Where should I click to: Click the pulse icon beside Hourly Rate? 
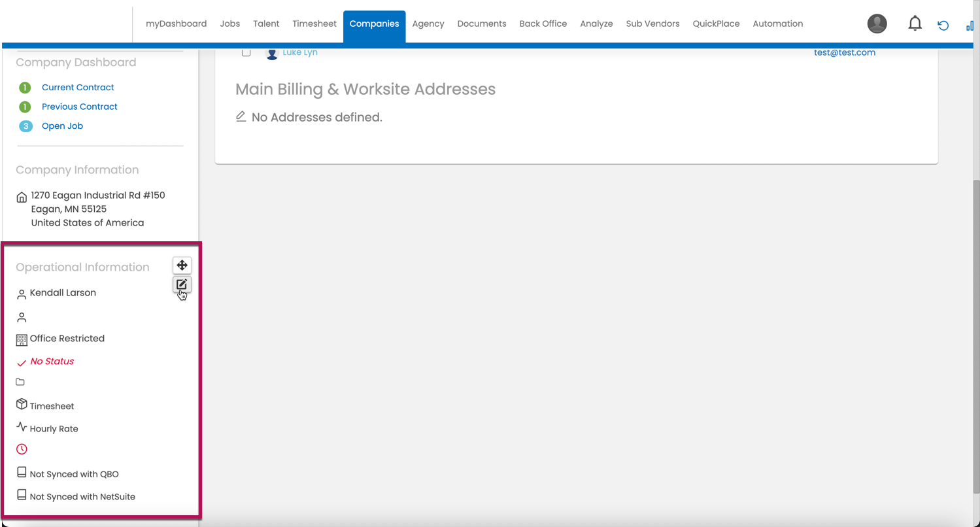pyautogui.click(x=22, y=428)
